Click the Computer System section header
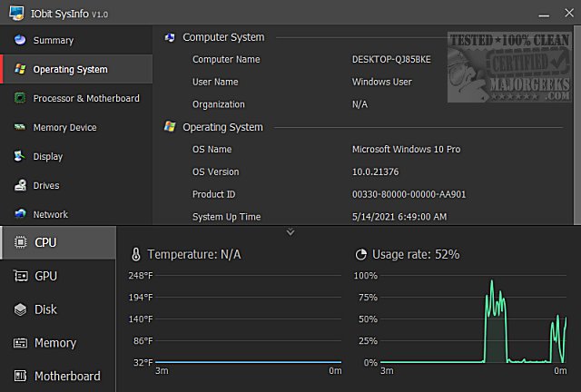This screenshot has height=392, width=581. coord(223,37)
